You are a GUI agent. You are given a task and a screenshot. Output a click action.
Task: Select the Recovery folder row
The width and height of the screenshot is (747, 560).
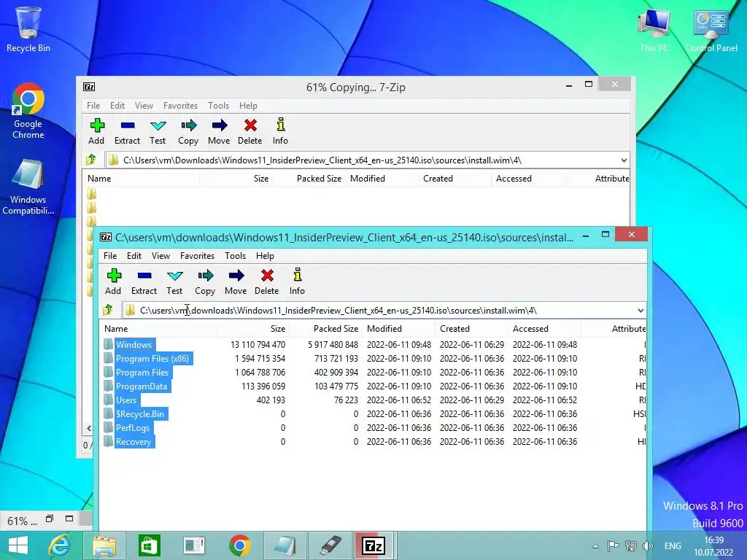tap(374, 441)
